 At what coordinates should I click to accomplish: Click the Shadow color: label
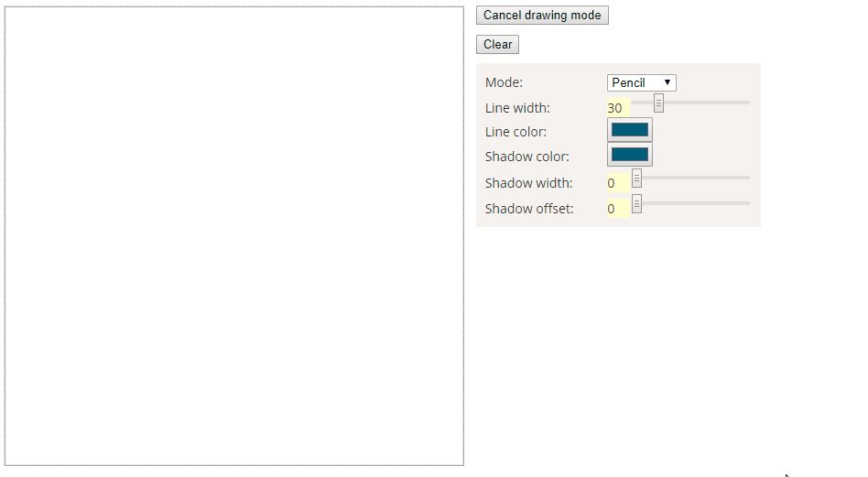(526, 157)
